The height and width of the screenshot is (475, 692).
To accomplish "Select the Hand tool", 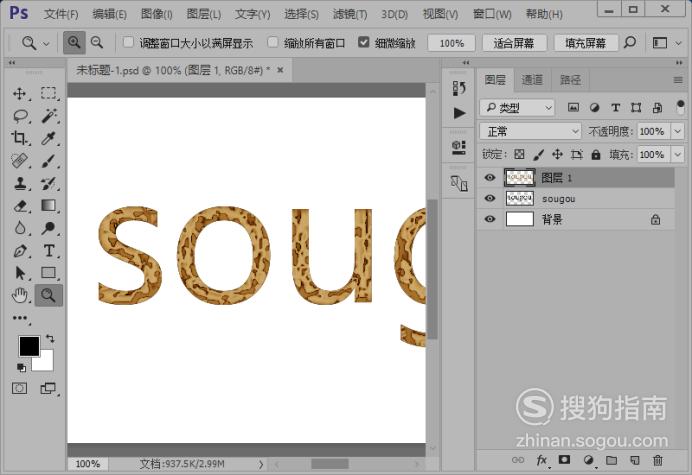I will [x=20, y=295].
